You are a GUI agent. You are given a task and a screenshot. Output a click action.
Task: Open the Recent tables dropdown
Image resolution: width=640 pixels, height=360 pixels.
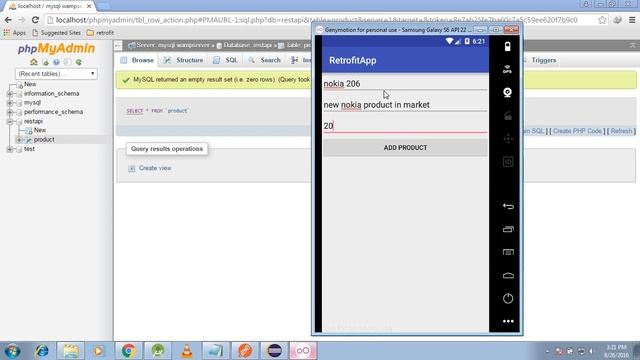(56, 74)
